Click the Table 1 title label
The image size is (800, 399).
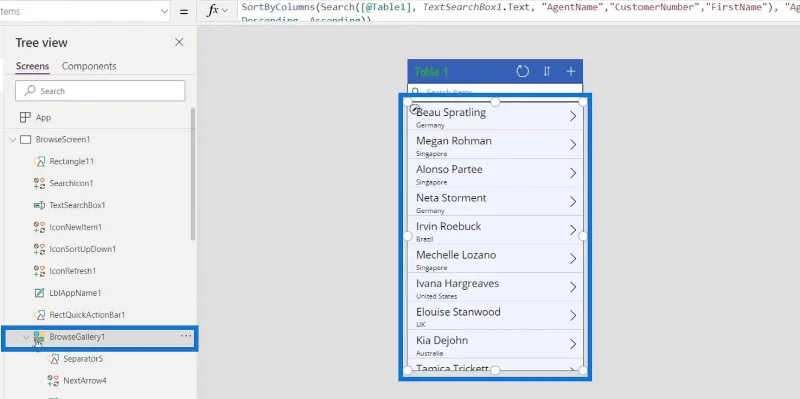click(431, 71)
